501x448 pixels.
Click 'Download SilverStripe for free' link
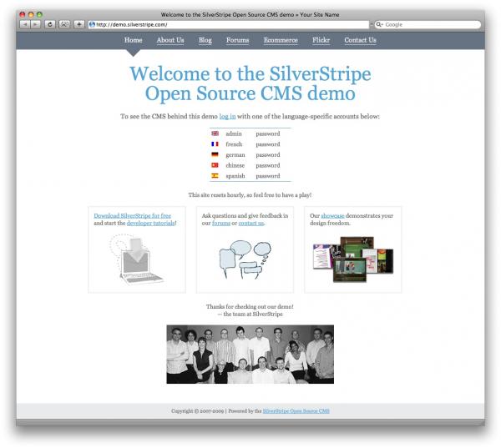coord(132,215)
